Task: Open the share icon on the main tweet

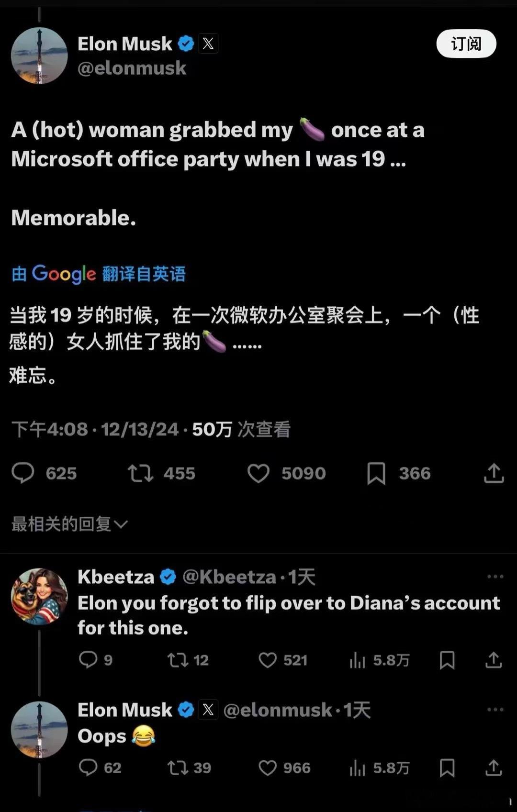Action: point(494,474)
